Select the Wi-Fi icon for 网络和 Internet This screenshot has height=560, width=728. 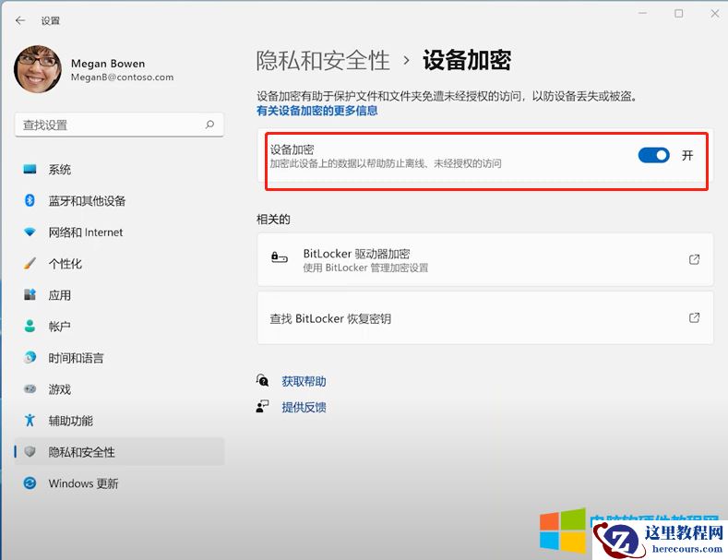pyautogui.click(x=30, y=232)
